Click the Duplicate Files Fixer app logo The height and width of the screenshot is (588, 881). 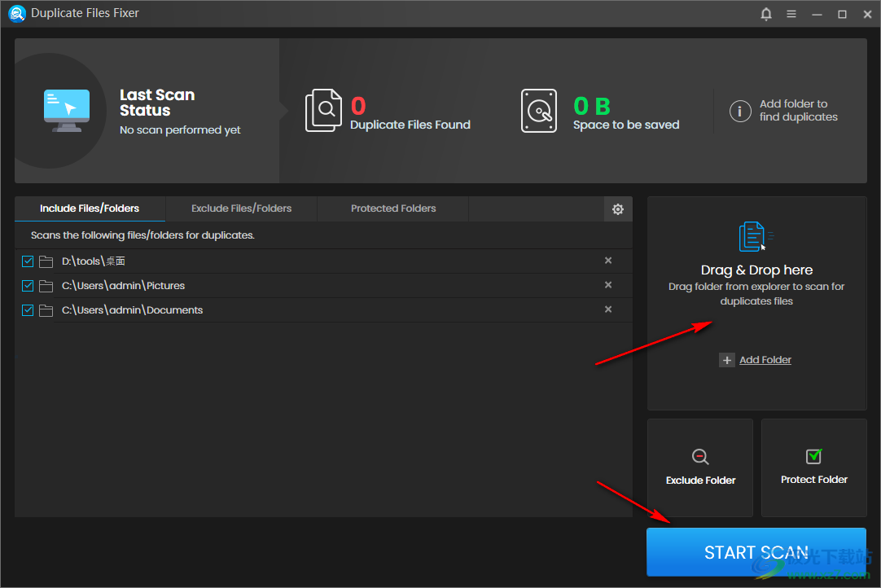[x=17, y=14]
